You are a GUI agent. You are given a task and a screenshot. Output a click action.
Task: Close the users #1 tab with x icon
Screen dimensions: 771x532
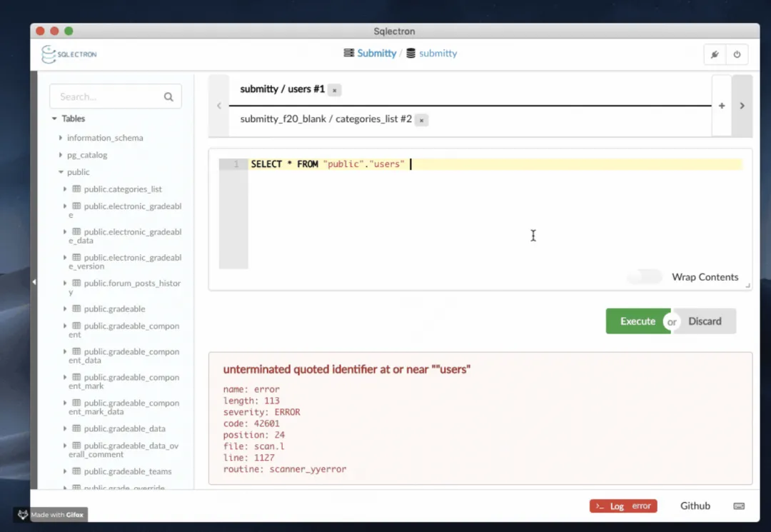(335, 90)
